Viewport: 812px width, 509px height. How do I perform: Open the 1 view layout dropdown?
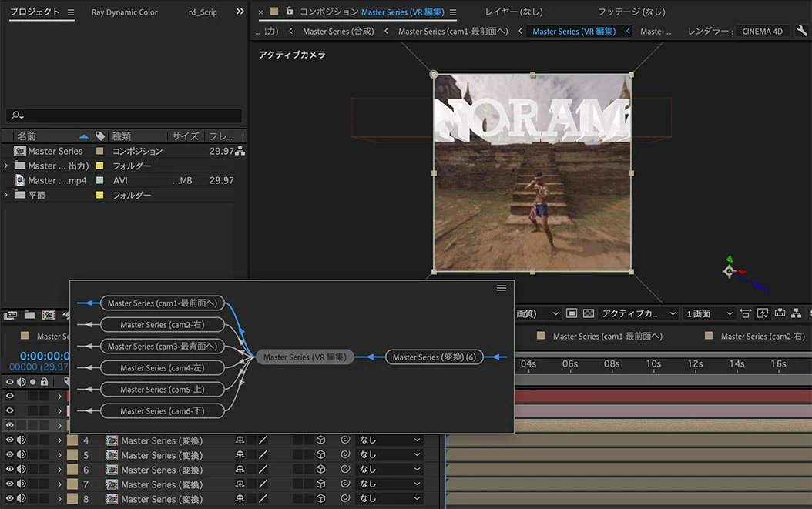point(709,313)
